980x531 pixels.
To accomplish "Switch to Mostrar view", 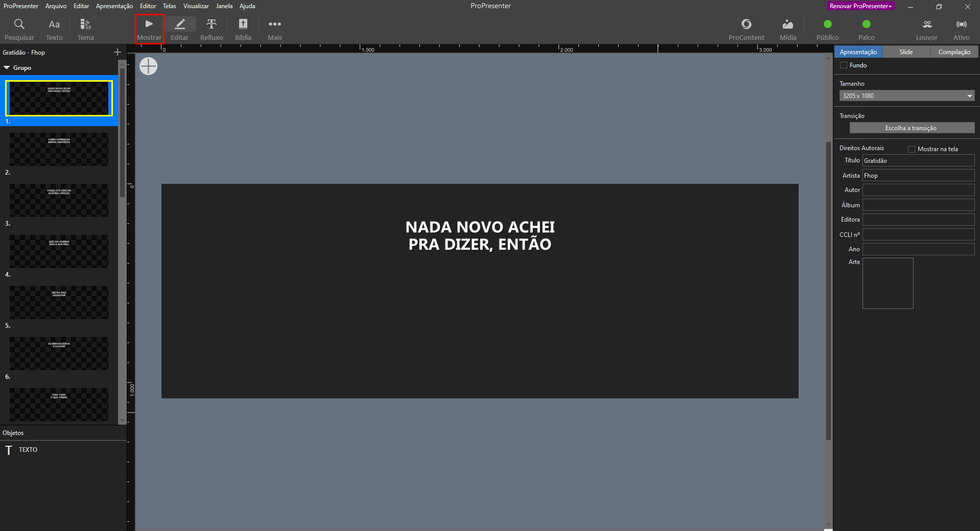I will 149,30.
